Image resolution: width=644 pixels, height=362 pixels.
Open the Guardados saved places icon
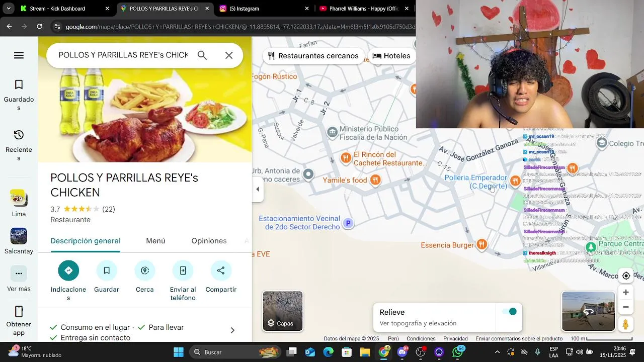[x=19, y=84]
